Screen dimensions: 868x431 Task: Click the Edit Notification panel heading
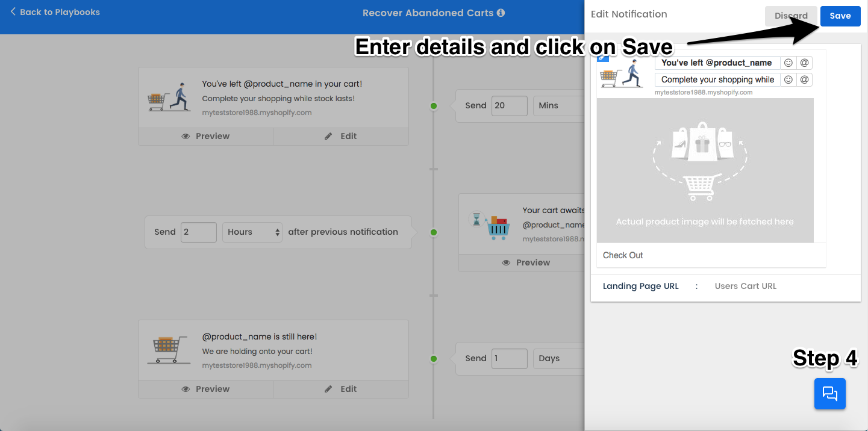tap(629, 14)
